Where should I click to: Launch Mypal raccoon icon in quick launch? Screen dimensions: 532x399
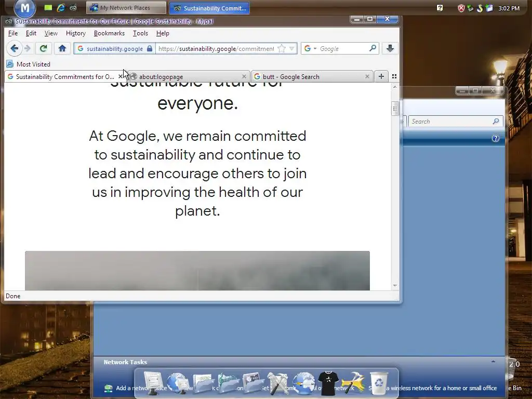pos(73,7)
